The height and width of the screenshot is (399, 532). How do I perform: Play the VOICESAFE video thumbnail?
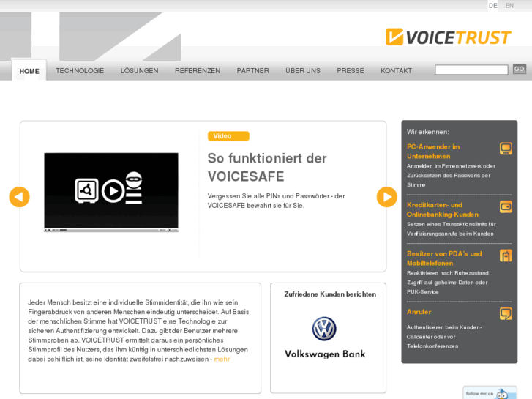[111, 193]
